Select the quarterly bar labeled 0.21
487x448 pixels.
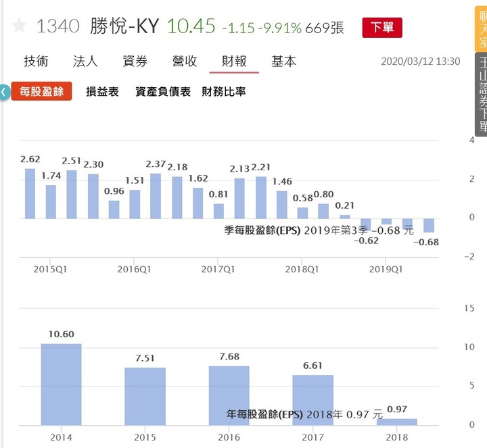click(345, 216)
